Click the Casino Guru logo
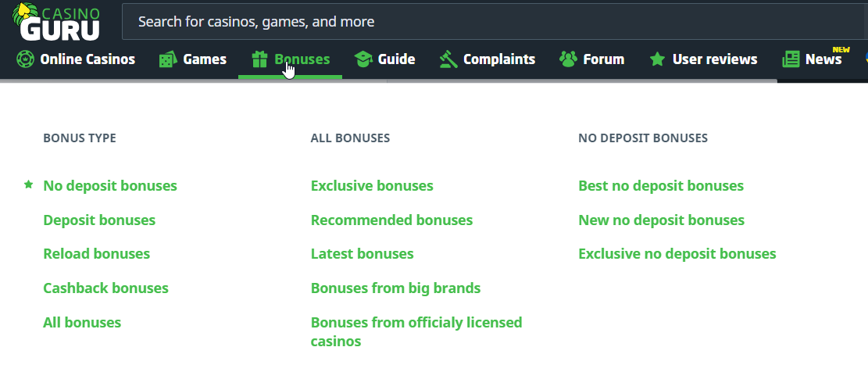This screenshot has height=390, width=868. click(57, 21)
